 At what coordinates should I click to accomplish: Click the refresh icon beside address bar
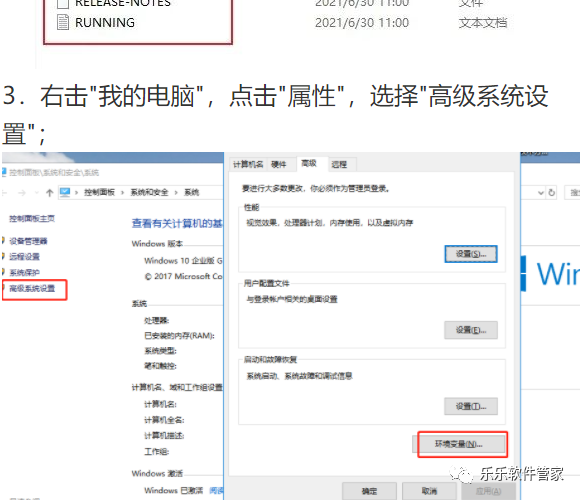(552, 193)
